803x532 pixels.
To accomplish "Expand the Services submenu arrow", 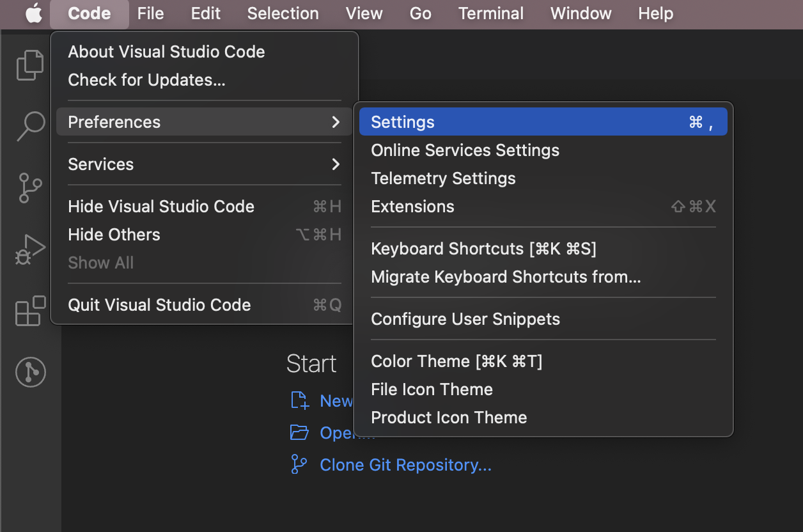I will point(336,164).
